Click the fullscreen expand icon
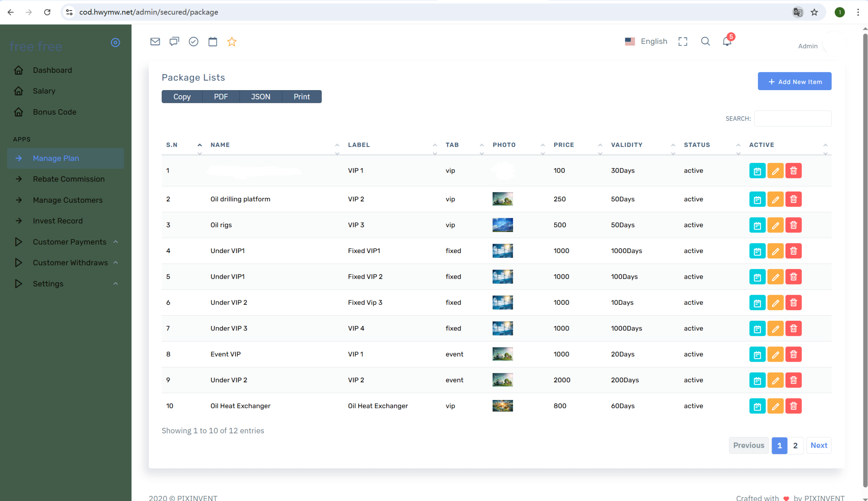Viewport: 868px width, 501px height. (682, 42)
